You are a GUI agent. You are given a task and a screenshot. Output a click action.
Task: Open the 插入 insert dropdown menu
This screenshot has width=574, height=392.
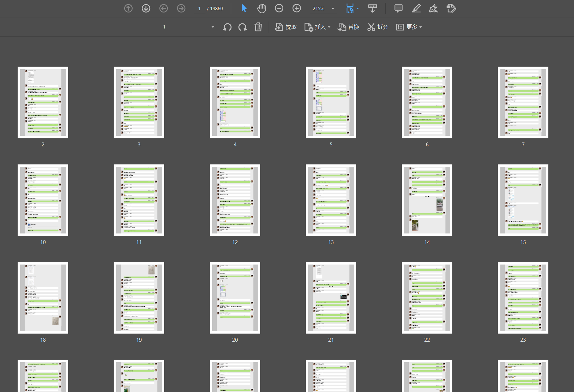coord(318,27)
